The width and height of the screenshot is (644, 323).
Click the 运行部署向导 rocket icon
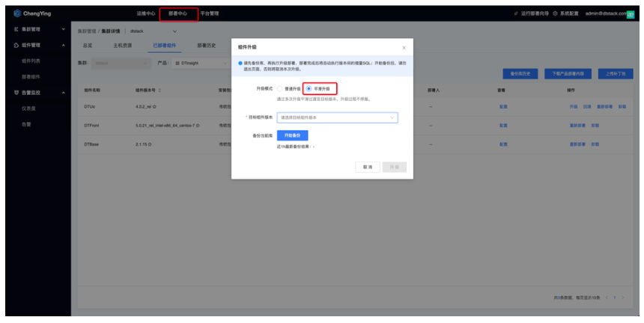pos(516,13)
